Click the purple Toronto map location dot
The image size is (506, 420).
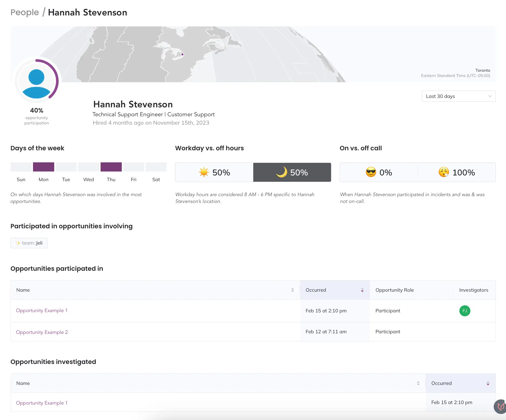pyautogui.click(x=182, y=54)
